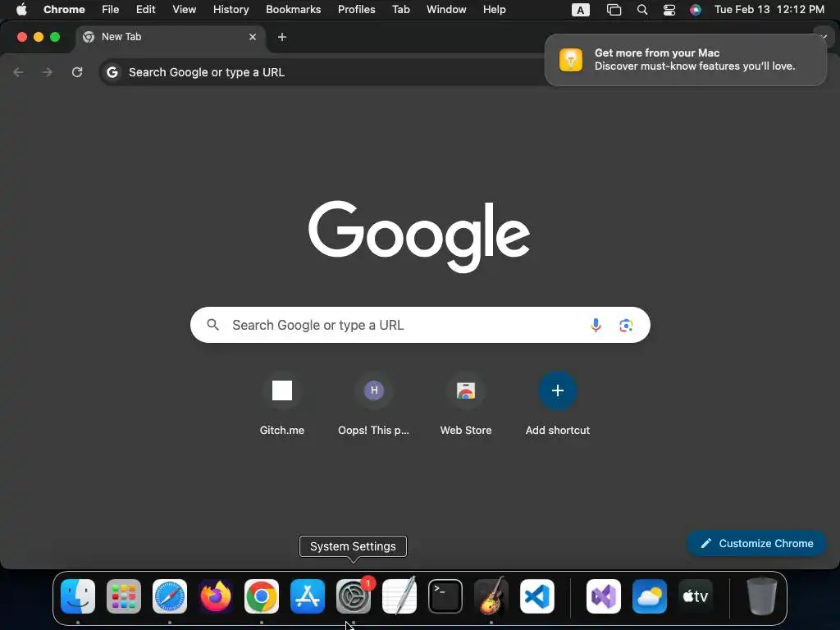Screen dimensions: 840x630
Task: Open the Help menu
Action: click(494, 10)
